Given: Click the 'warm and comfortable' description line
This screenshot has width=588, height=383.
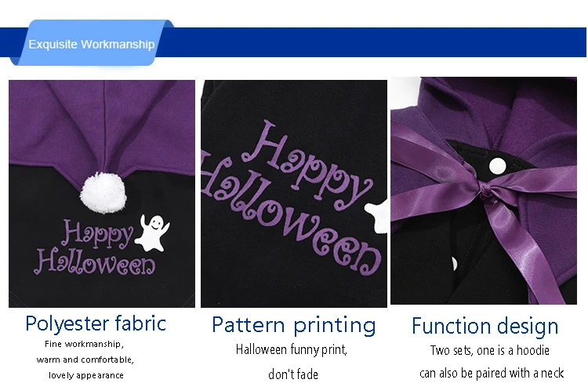Looking at the screenshot, I should pyautogui.click(x=85, y=360).
